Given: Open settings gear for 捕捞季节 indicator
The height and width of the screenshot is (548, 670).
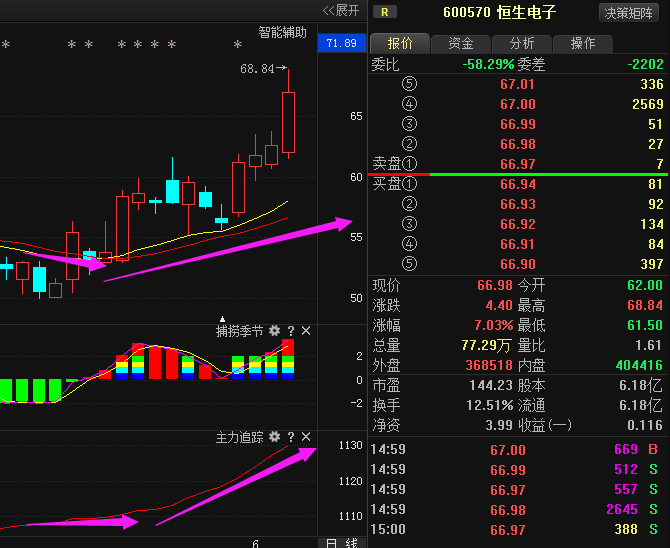Looking at the screenshot, I should [274, 330].
